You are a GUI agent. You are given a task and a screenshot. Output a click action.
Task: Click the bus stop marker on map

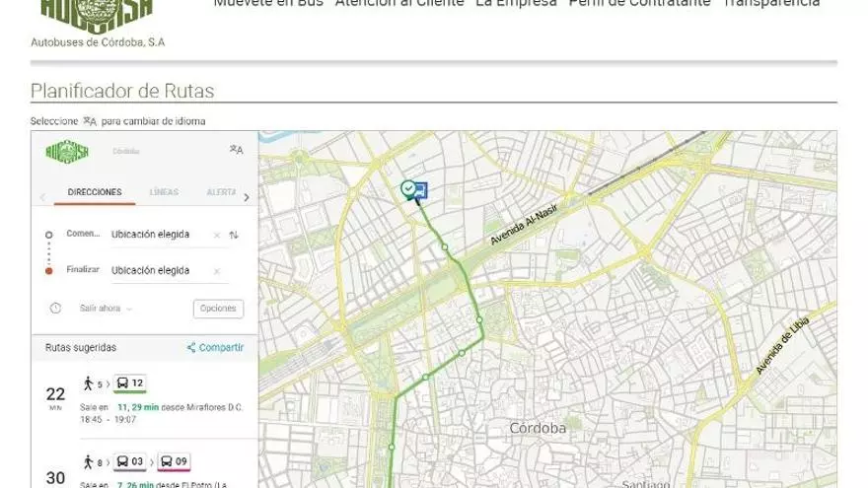tap(420, 190)
